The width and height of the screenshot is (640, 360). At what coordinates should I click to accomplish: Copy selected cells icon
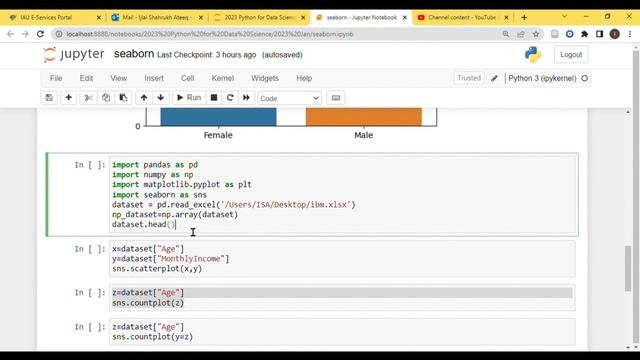coord(106,98)
